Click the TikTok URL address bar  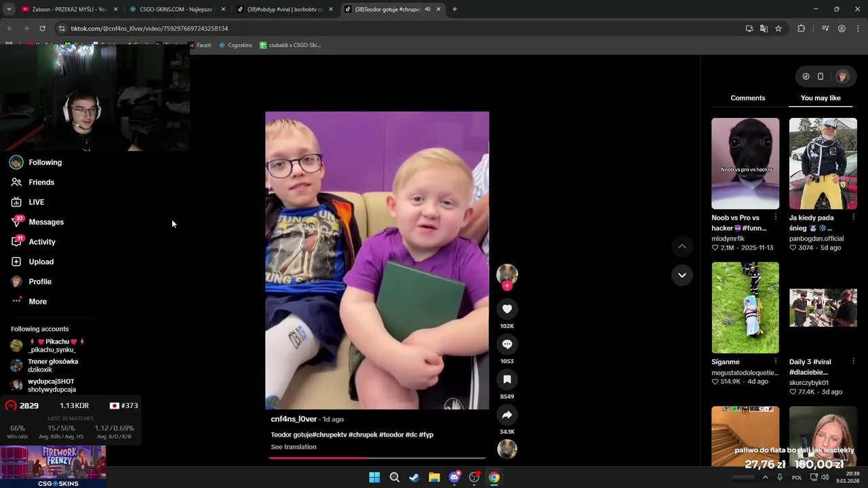393,28
